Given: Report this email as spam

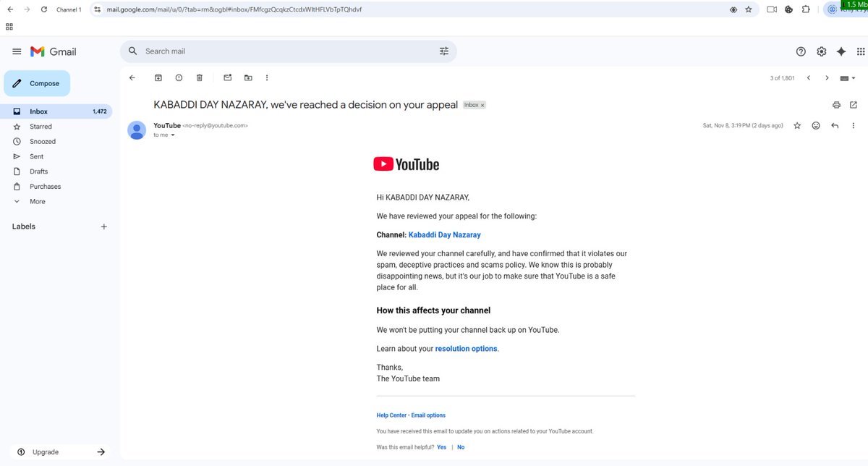Looking at the screenshot, I should [179, 77].
